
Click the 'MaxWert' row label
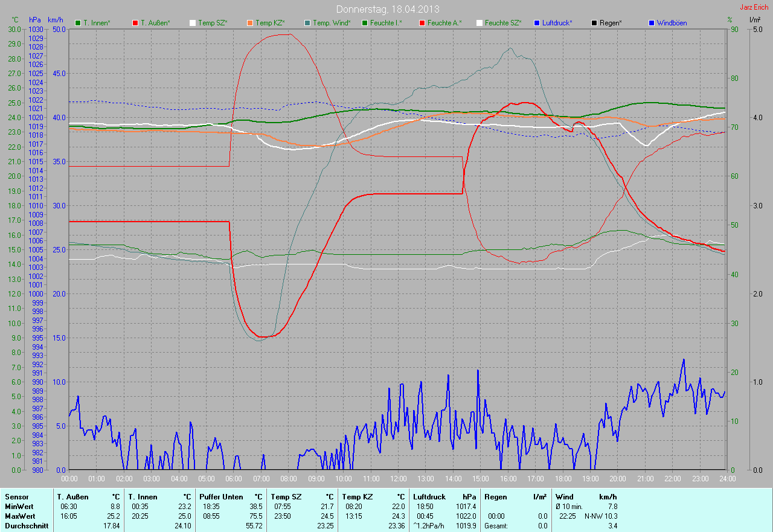pos(20,516)
